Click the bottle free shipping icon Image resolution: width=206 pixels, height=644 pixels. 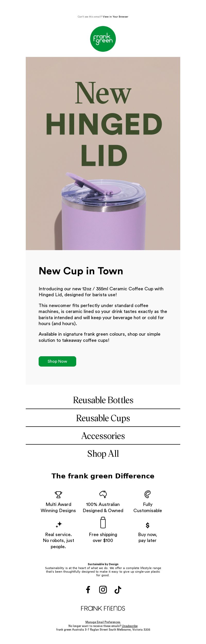[x=103, y=523]
